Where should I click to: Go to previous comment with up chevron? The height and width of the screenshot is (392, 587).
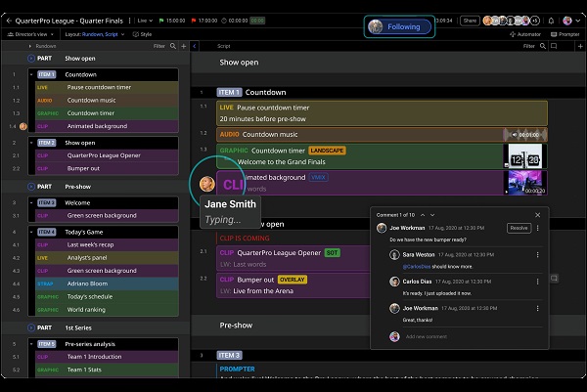[x=423, y=215]
